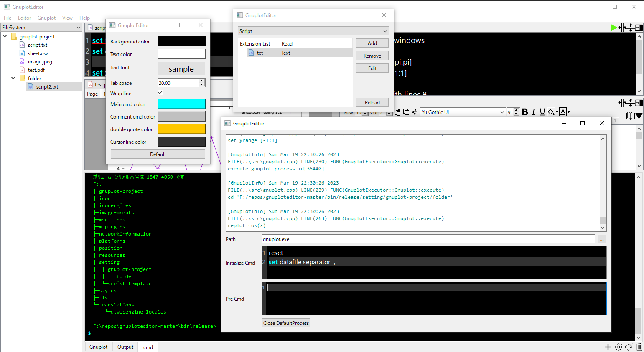
Task: Open the Help menu
Action: pyautogui.click(x=84, y=18)
